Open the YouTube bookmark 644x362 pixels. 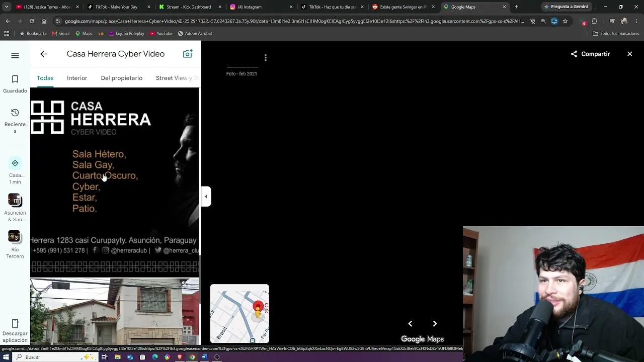coord(160,34)
